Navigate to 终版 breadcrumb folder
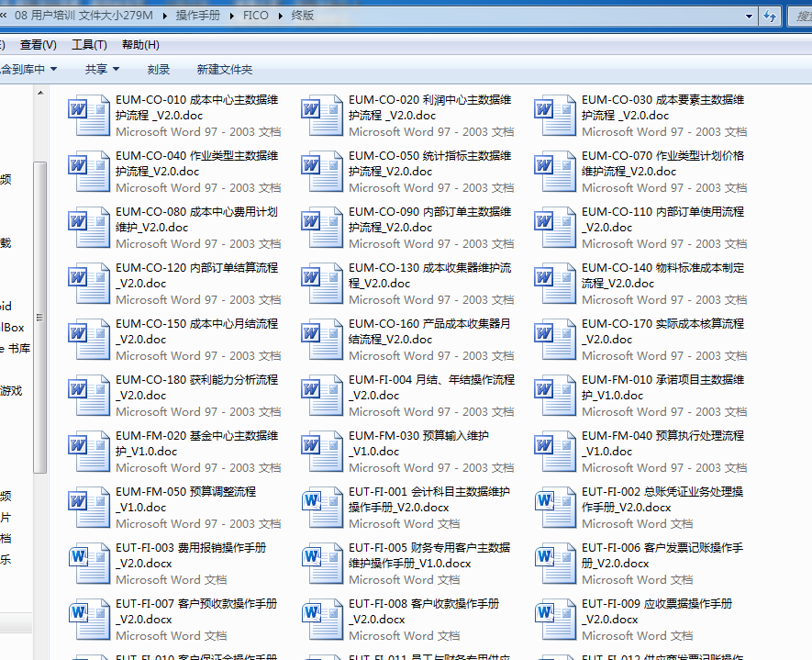This screenshot has height=660, width=812. [x=303, y=16]
